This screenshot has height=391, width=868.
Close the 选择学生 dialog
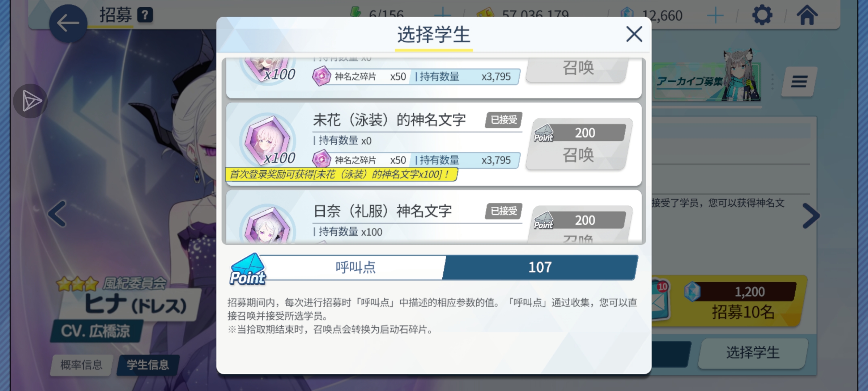[634, 34]
